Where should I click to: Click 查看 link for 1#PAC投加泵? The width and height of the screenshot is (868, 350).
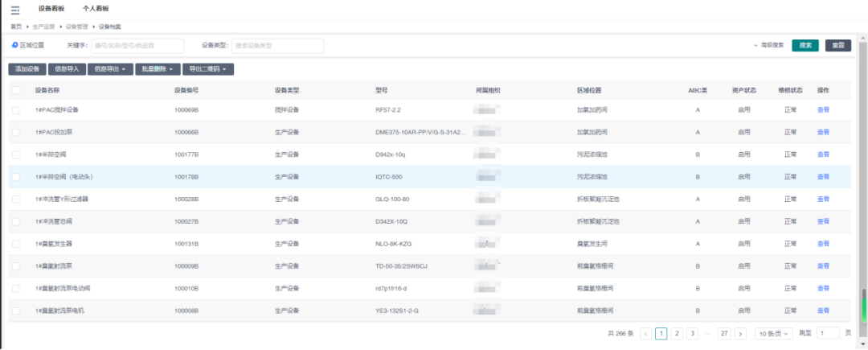pos(823,132)
